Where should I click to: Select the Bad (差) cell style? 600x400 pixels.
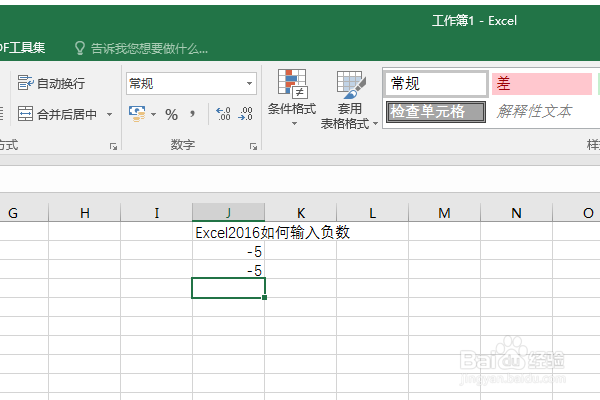pyautogui.click(x=542, y=83)
